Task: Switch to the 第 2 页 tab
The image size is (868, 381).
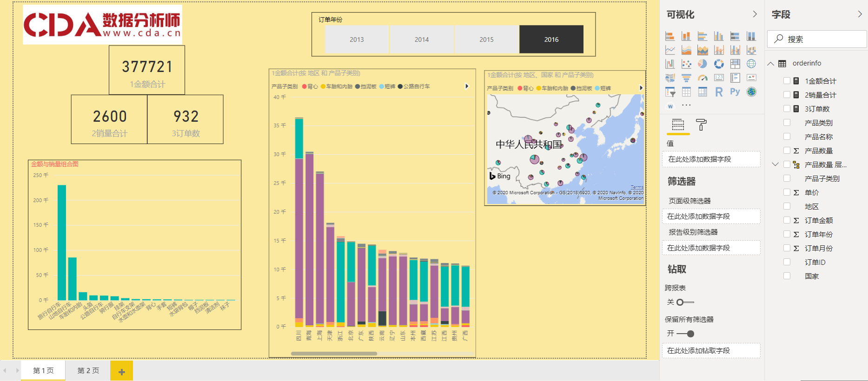Action: coord(88,370)
